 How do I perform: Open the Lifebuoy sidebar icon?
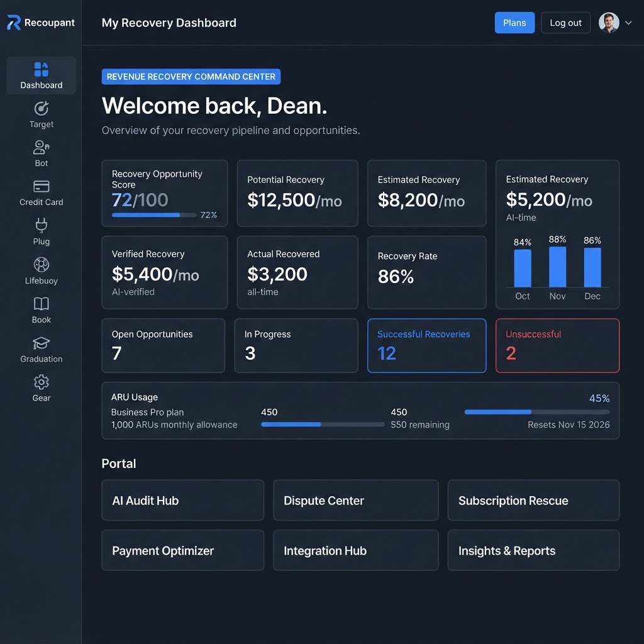[x=41, y=265]
